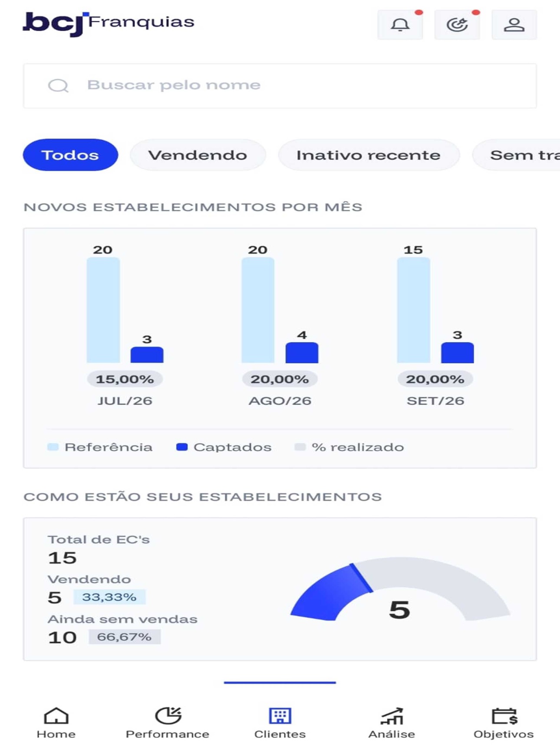Open the user profile icon
The image size is (560, 747).
click(514, 25)
